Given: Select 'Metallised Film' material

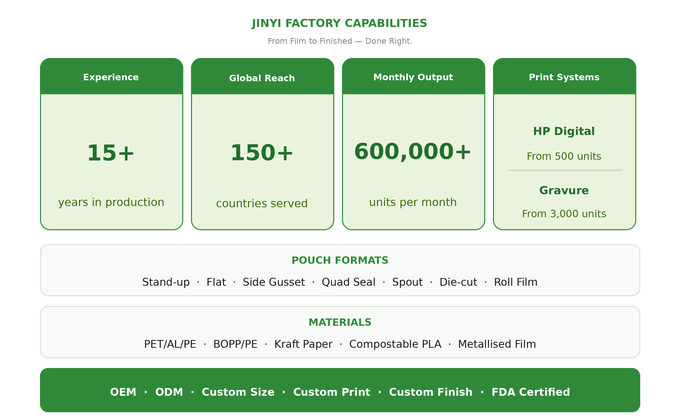Looking at the screenshot, I should (497, 344).
